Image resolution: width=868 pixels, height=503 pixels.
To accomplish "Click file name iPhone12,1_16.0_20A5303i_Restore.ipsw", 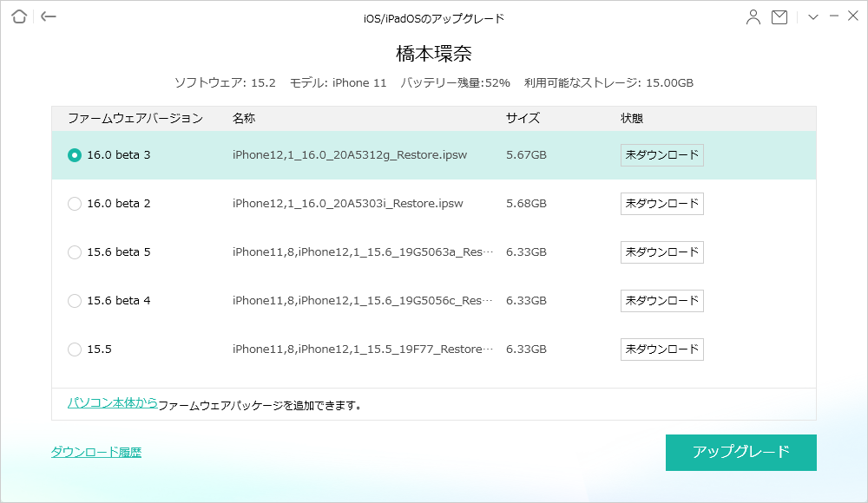I will 348,204.
